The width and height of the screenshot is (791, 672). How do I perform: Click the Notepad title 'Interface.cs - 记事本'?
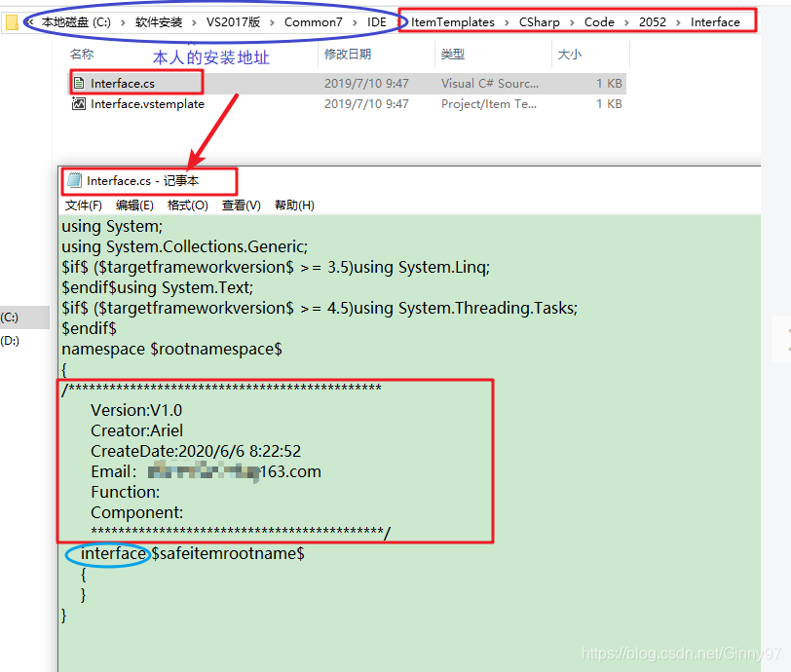coord(143,180)
